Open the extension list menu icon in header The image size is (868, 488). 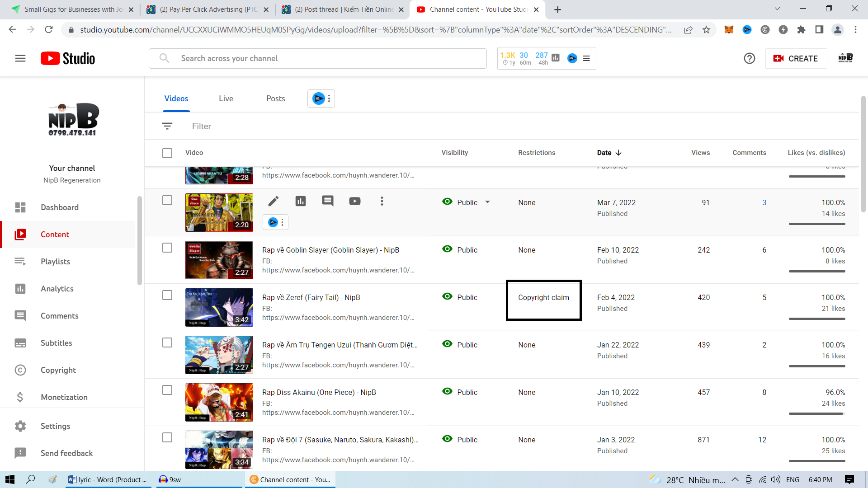pyautogui.click(x=586, y=58)
